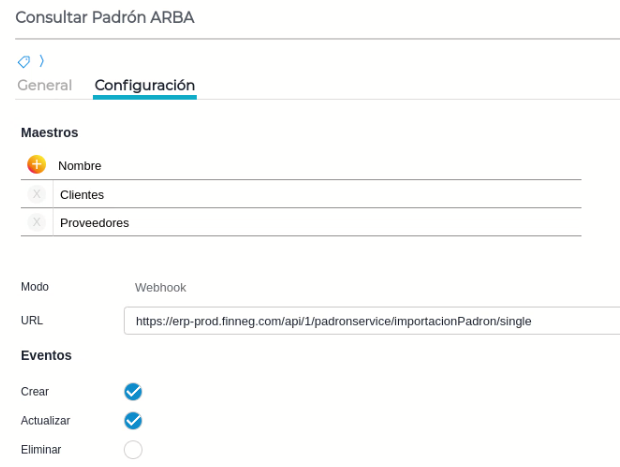Select the Clientes name cell

tap(300, 194)
